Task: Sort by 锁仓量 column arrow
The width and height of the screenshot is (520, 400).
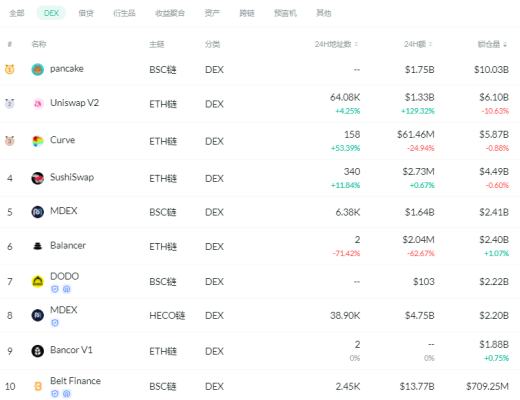Action: pyautogui.click(x=505, y=44)
